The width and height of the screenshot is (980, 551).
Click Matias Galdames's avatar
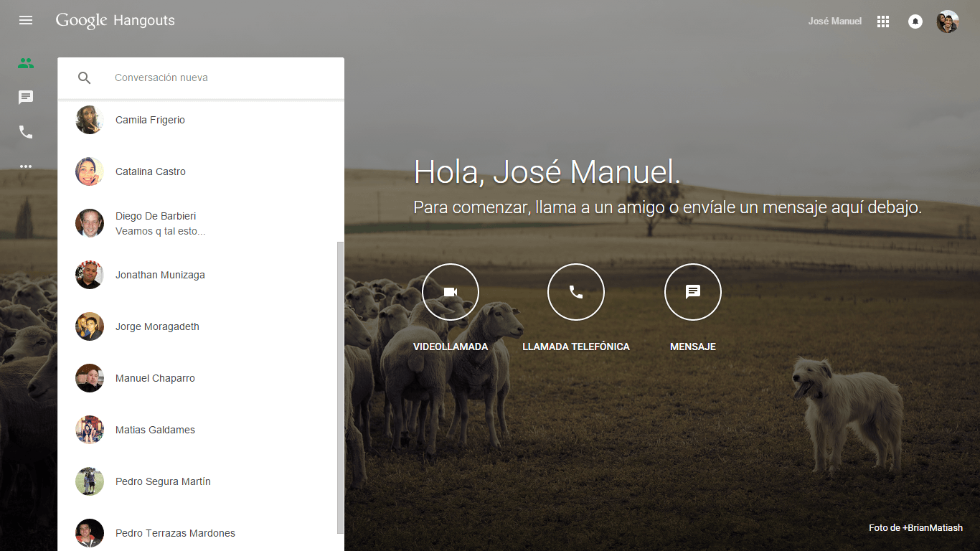coord(90,430)
